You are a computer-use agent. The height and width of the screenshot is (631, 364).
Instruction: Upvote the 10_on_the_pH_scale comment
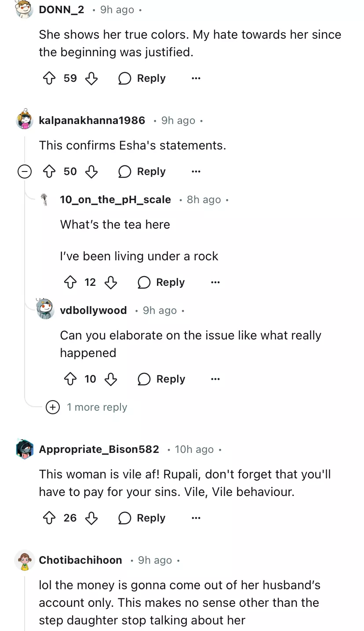point(70,282)
